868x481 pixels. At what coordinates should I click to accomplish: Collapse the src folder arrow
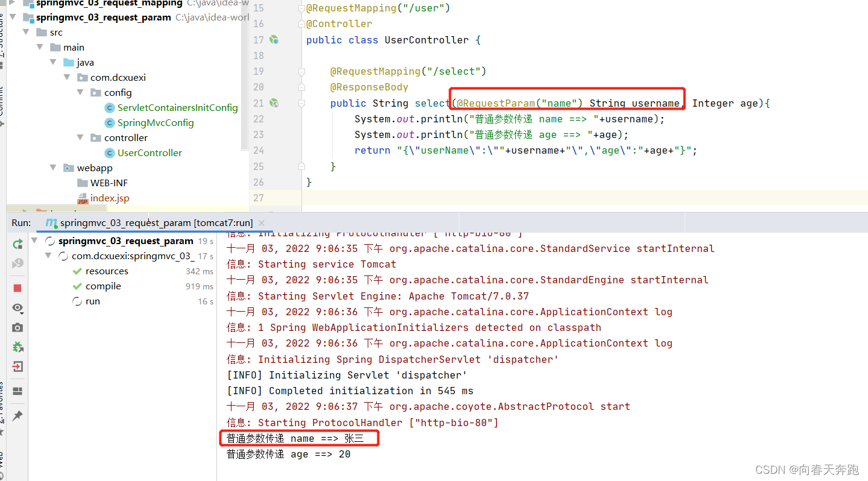coord(26,33)
